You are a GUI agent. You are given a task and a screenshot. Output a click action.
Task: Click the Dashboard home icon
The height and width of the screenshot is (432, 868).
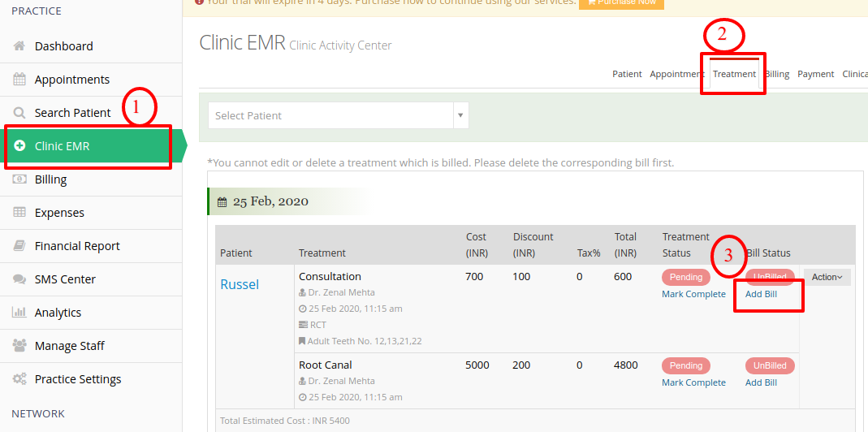point(19,46)
